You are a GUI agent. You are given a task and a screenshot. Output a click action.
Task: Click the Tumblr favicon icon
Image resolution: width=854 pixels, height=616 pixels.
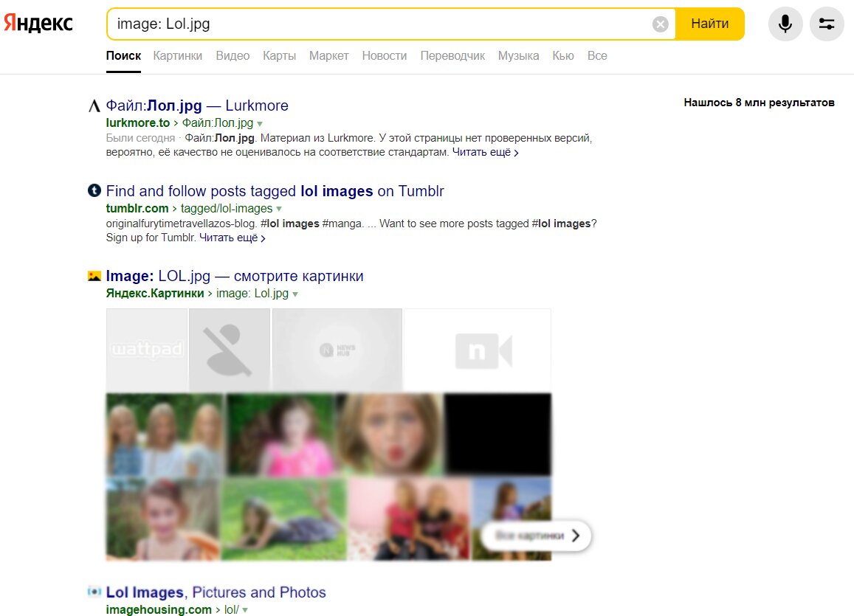point(94,190)
